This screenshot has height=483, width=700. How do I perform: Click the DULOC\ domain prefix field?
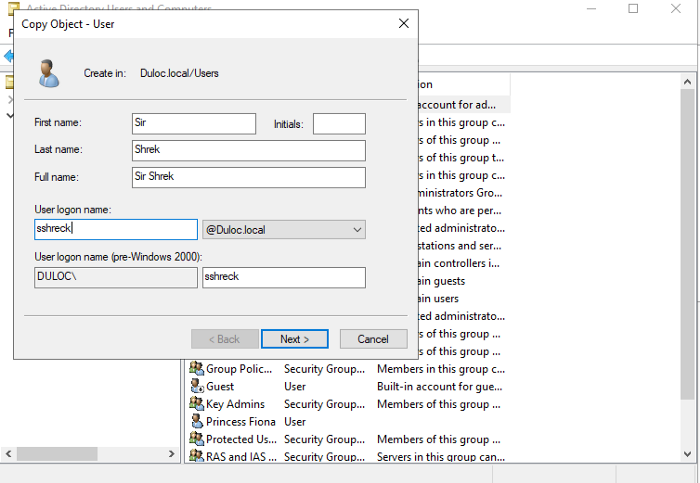click(x=116, y=277)
